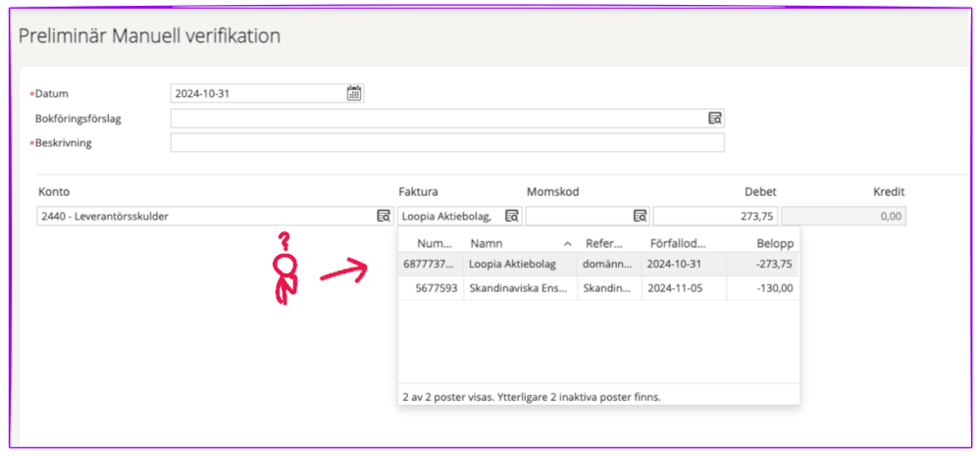Viewport: 980px width, 456px height.
Task: Open the Momskod lookup icon
Action: 639,216
